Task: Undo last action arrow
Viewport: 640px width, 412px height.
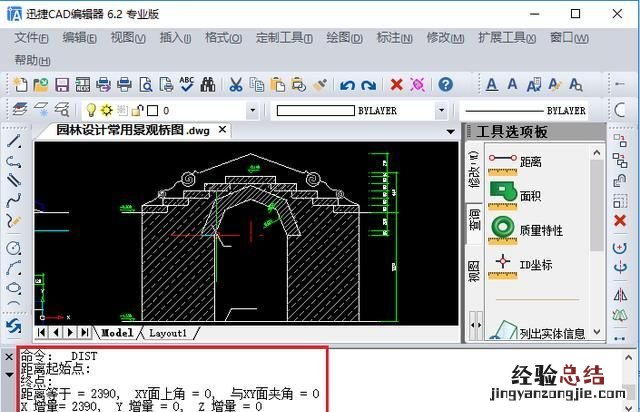Action: pos(347,85)
